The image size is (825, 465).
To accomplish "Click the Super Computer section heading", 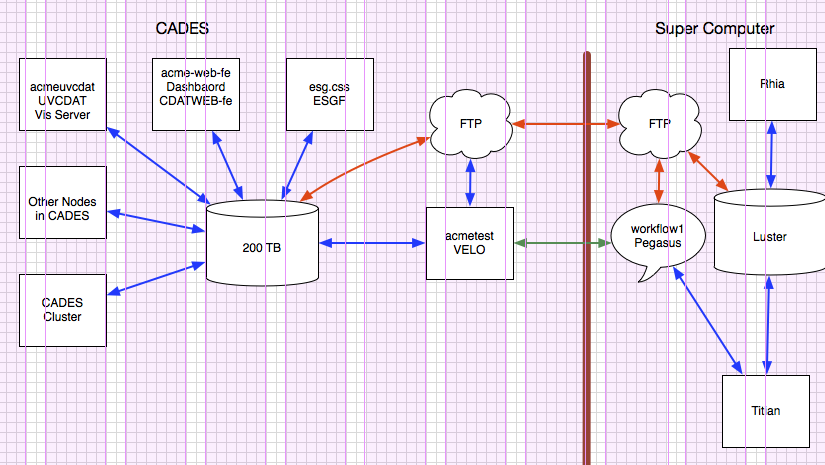I will click(715, 28).
